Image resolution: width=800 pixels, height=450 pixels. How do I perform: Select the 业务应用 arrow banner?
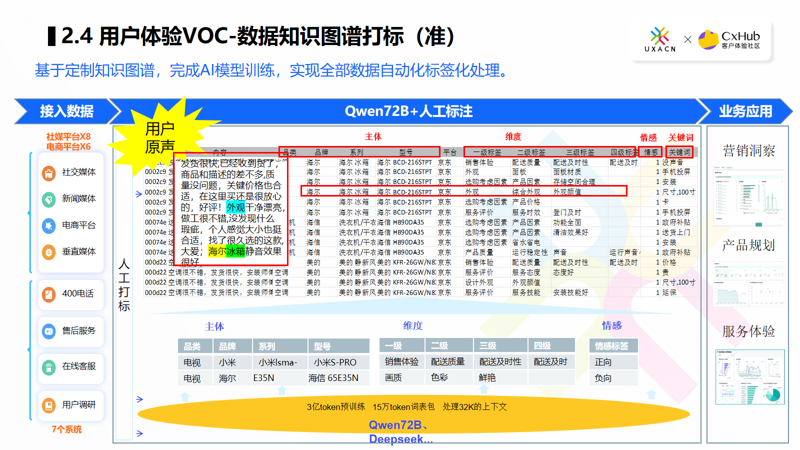tap(745, 111)
